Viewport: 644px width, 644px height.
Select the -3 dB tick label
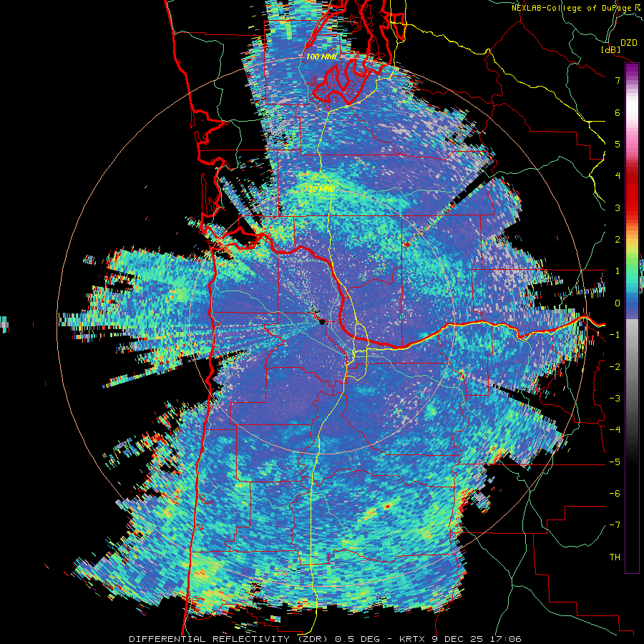tap(615, 399)
